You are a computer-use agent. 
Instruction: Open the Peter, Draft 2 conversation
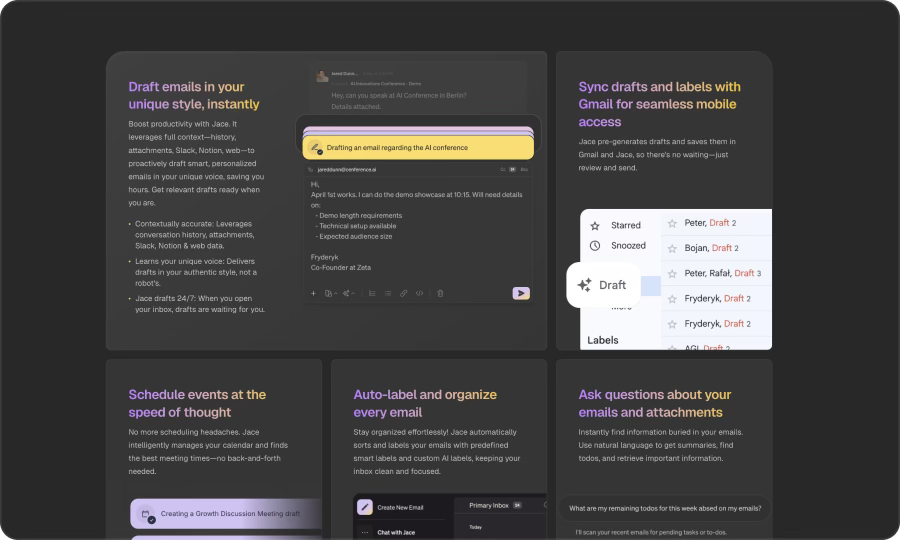coord(717,223)
